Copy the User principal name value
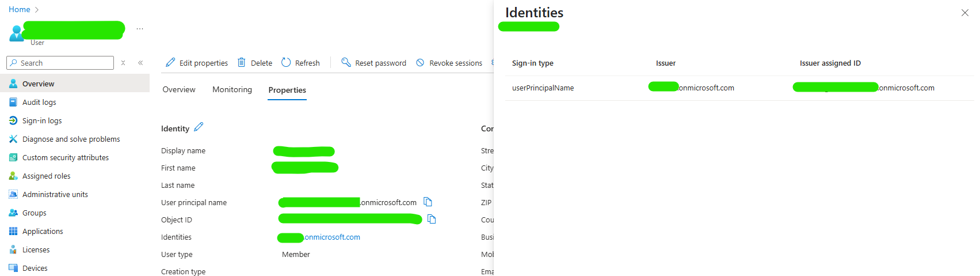Viewport: 980px width, 276px height. (x=428, y=202)
